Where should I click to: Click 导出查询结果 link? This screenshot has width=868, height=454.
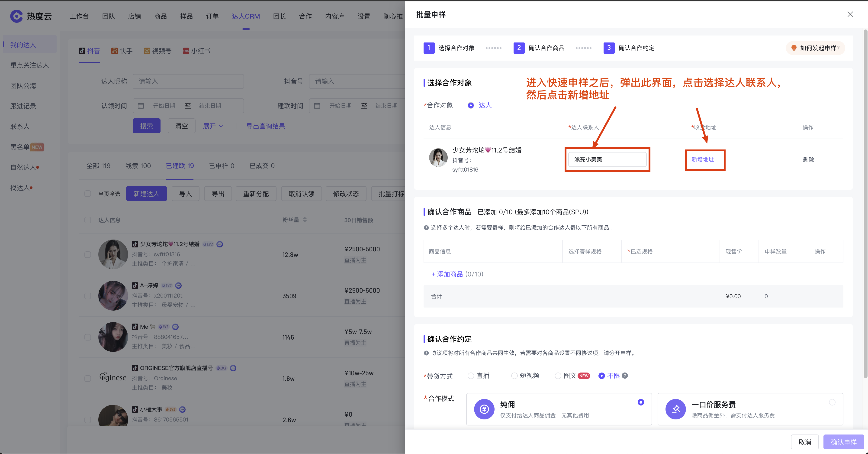[x=266, y=126]
